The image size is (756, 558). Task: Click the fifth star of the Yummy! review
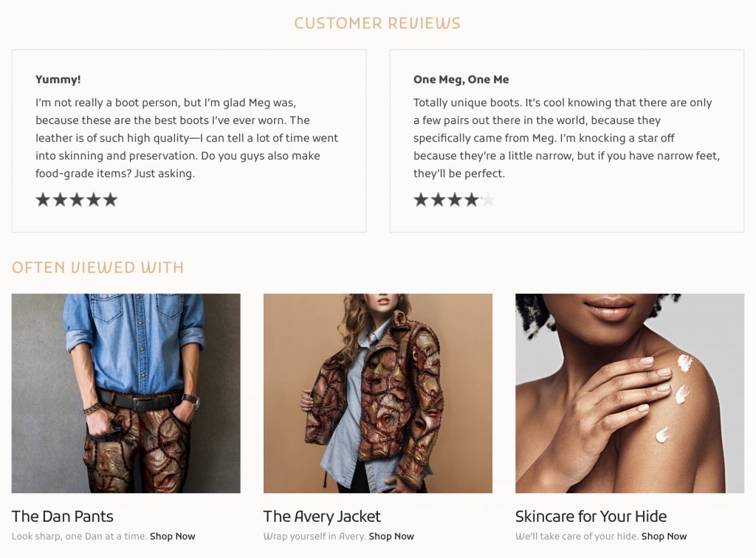[110, 199]
